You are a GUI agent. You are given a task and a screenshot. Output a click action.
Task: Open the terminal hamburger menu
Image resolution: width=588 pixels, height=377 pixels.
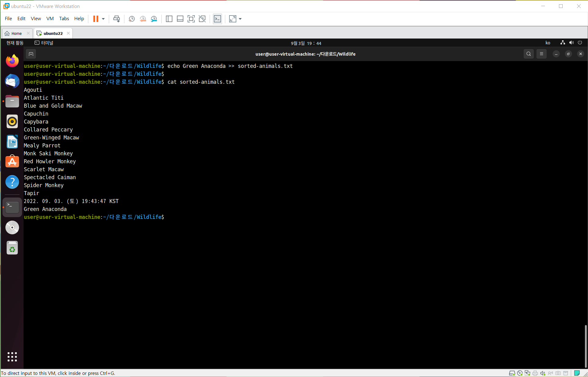[541, 54]
